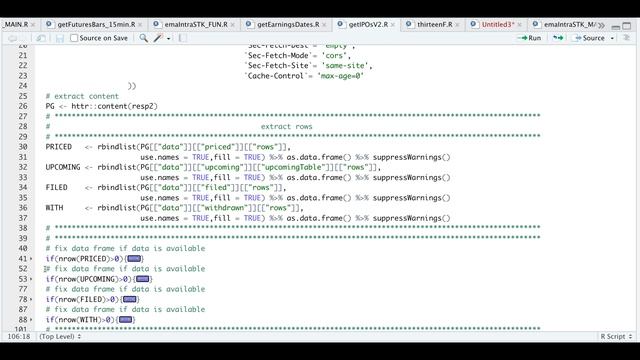Change file type via R Script selector
This screenshot has height=360, width=640.
click(616, 336)
